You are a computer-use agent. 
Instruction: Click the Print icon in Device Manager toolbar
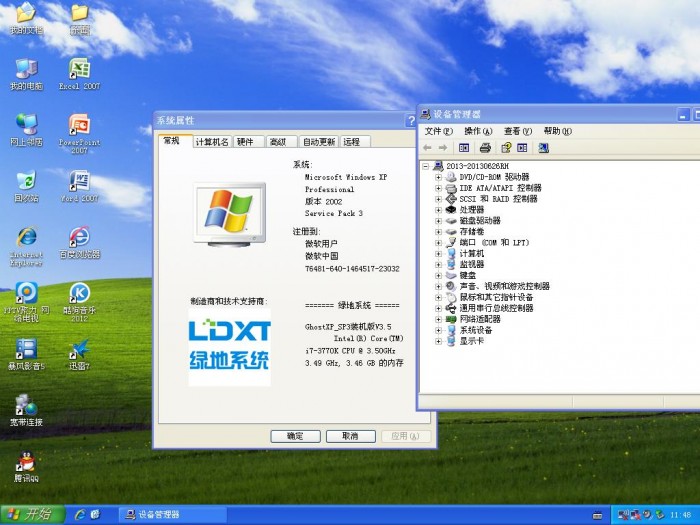(485, 148)
